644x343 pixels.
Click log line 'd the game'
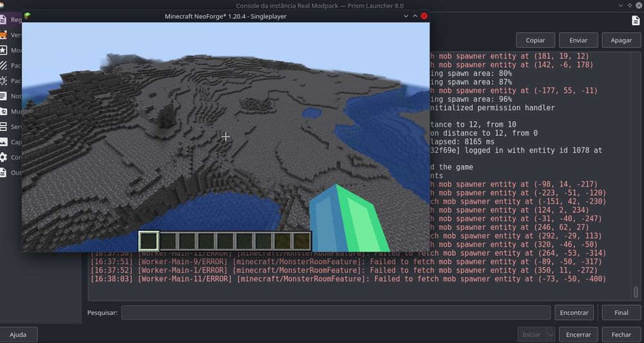451,167
